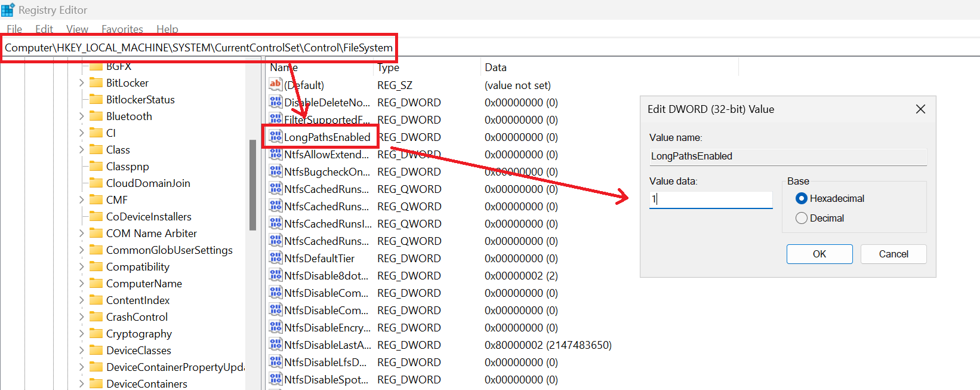
Task: Expand the CommonGlobUserSettings node
Action: [82, 250]
